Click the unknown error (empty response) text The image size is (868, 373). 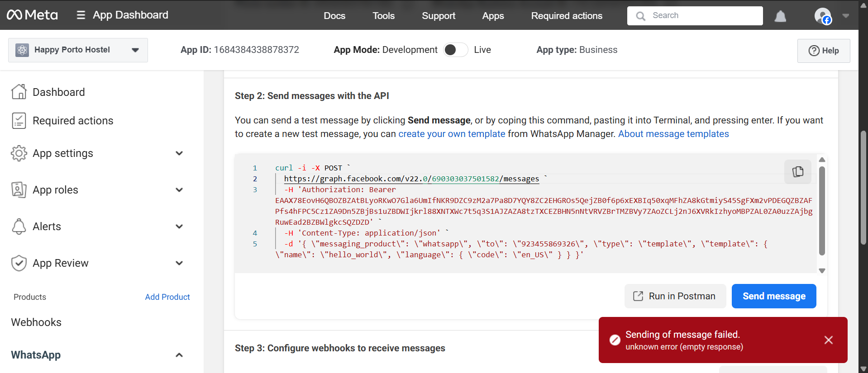pos(684,347)
